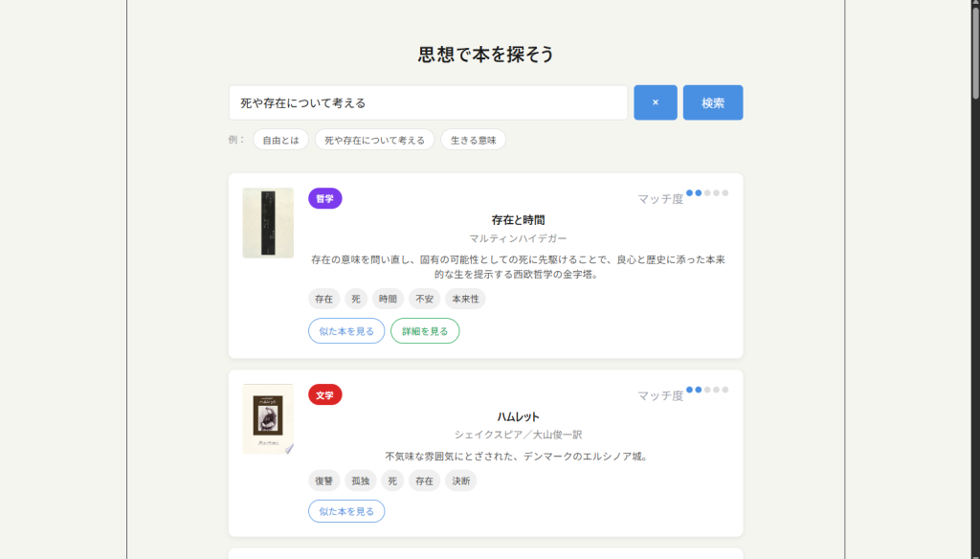This screenshot has height=559, width=980.
Task: Click the search text input field
Action: coord(428,102)
